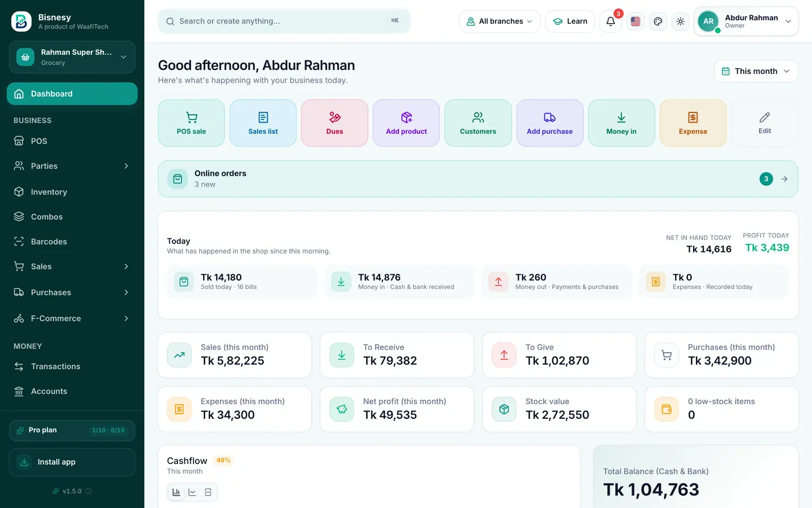Image resolution: width=812 pixels, height=508 pixels.
Task: Switch Cashflow to table list view
Action: click(208, 492)
